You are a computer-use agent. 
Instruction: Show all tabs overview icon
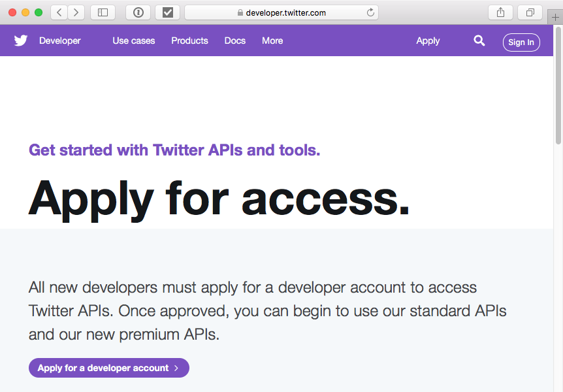pos(530,12)
